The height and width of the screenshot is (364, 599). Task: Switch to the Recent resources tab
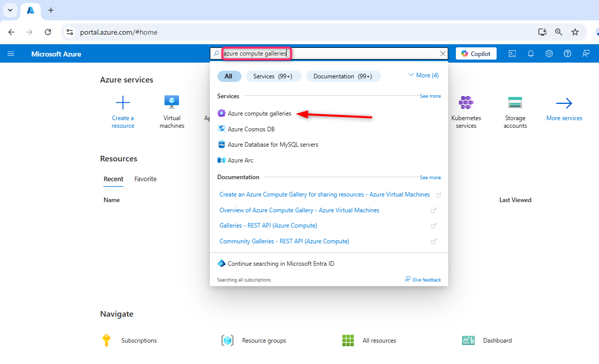point(114,179)
